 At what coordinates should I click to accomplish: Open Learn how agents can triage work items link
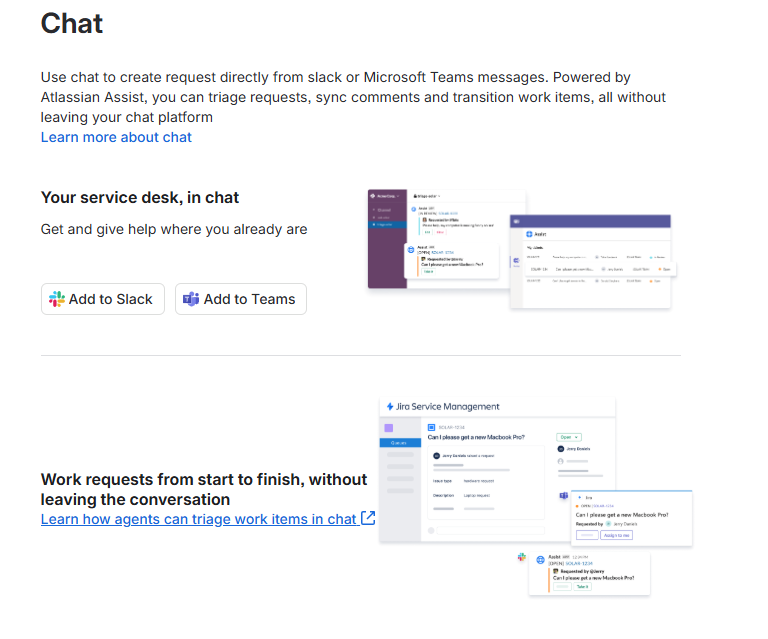point(208,519)
